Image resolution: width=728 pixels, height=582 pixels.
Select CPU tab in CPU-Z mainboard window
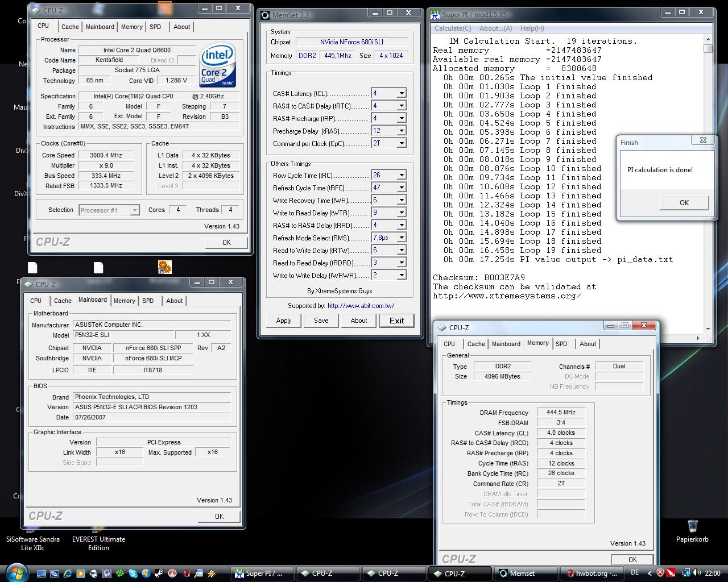pos(36,301)
